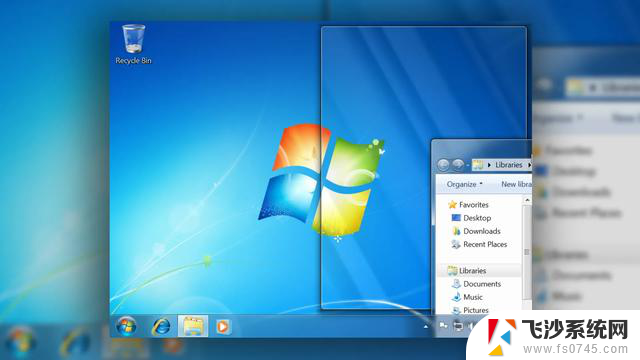640x360 pixels.
Task: Open Windows Explorer from the taskbar
Action: click(x=193, y=326)
